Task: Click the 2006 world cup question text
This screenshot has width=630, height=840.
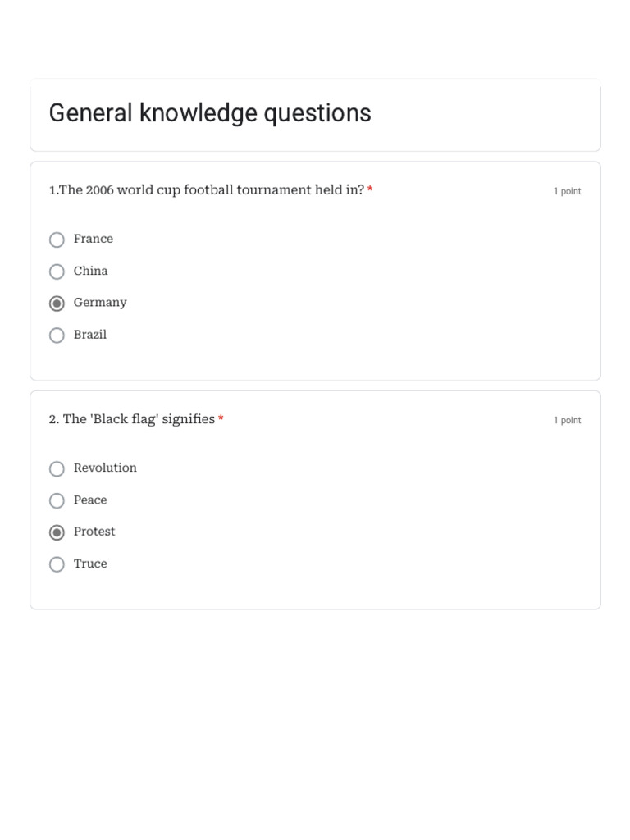Action: [x=207, y=190]
